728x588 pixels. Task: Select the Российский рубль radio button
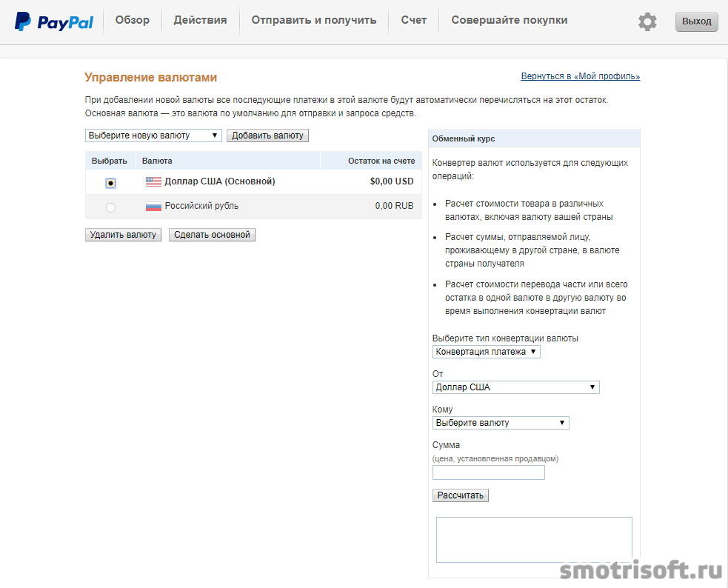[110, 207]
